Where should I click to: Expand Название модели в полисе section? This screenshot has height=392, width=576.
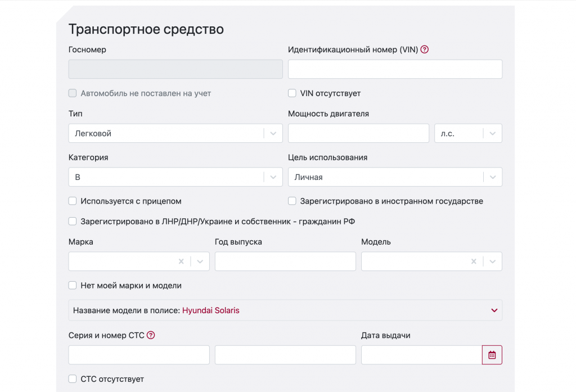coord(494,310)
